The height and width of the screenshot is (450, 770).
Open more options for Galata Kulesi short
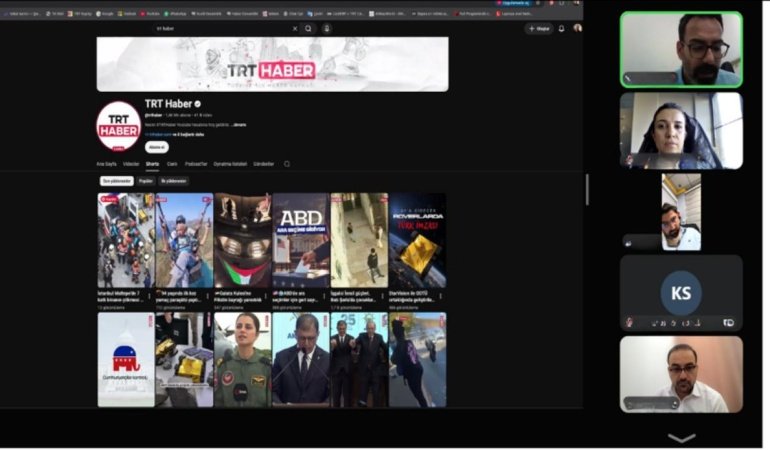[x=266, y=296]
